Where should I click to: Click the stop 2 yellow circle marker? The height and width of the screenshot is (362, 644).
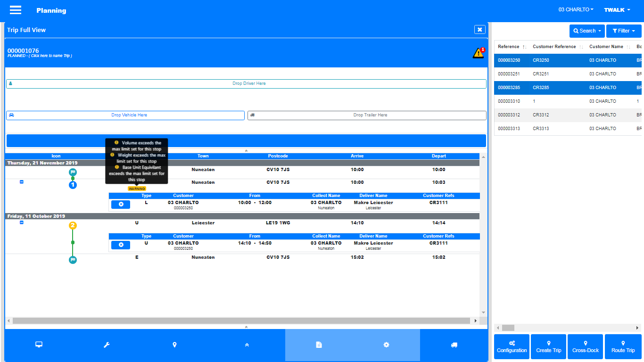coord(73,225)
